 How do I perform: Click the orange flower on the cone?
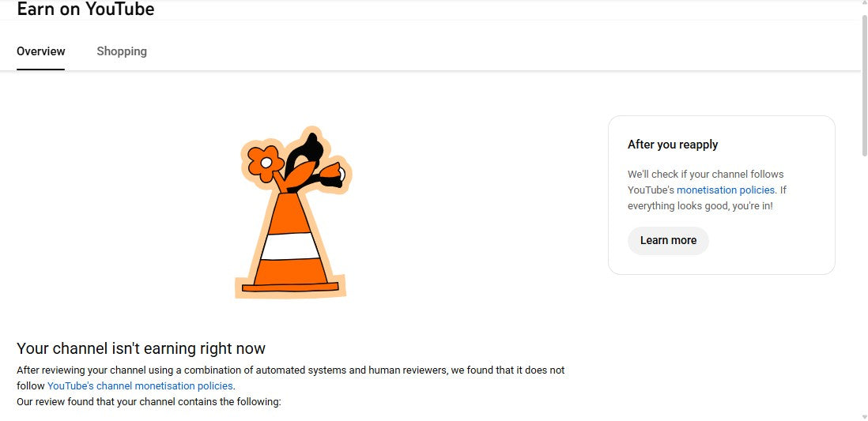264,161
